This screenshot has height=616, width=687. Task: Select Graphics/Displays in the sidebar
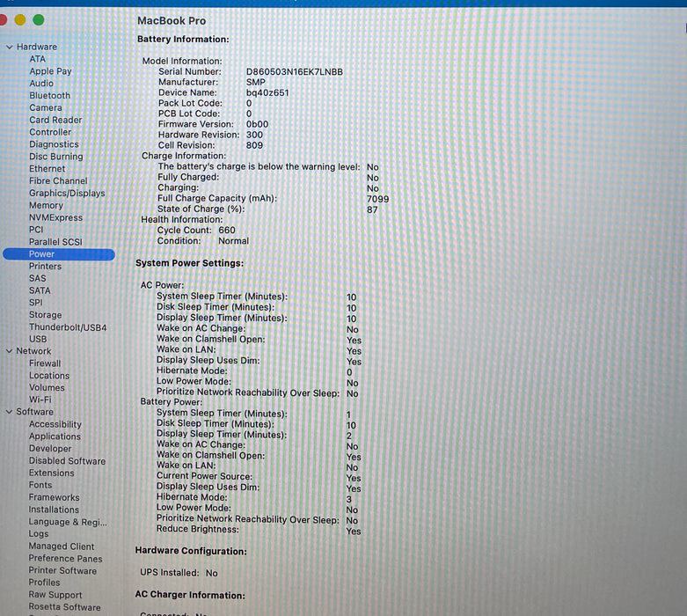(x=67, y=193)
